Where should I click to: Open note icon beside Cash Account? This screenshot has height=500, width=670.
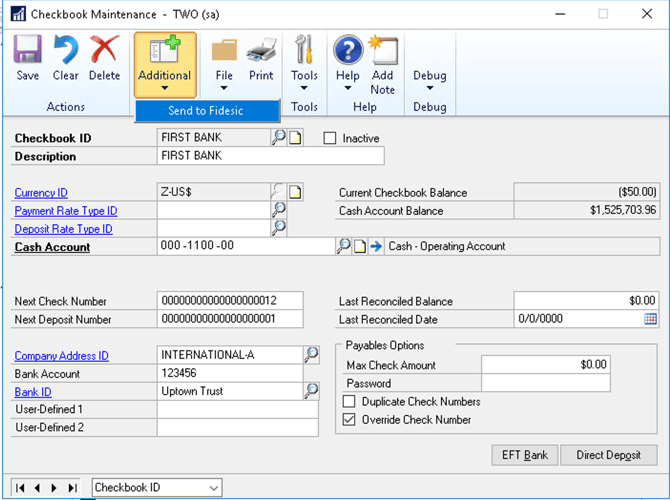(x=360, y=246)
